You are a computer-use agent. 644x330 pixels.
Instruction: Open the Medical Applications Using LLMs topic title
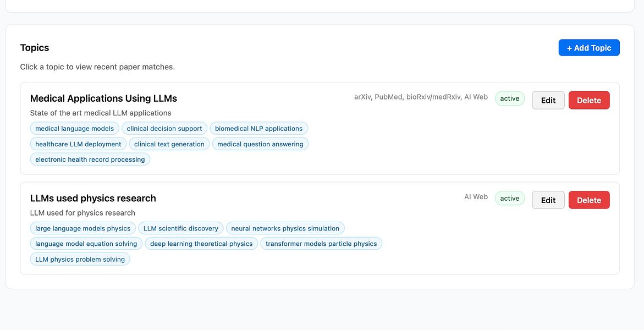click(103, 98)
